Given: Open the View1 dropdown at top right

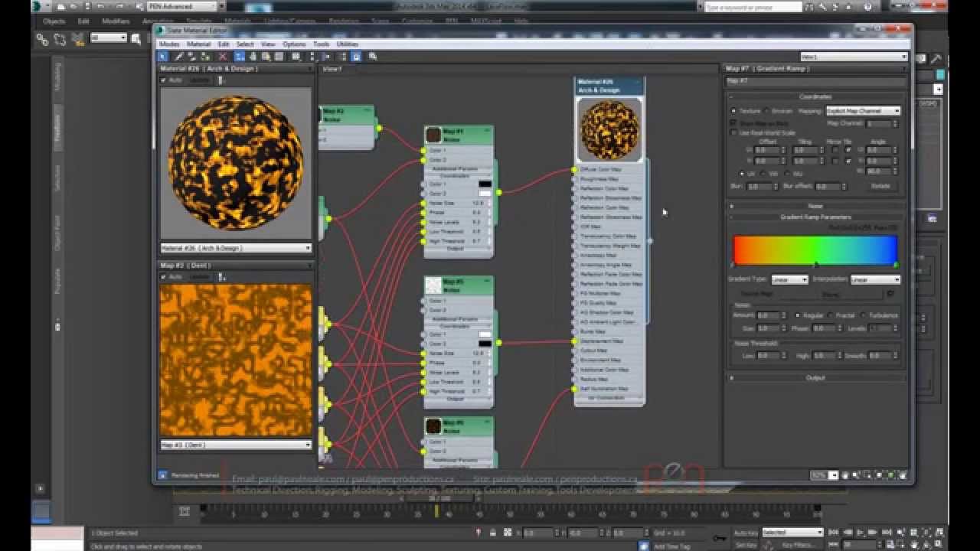Looking at the screenshot, I should click(x=854, y=57).
